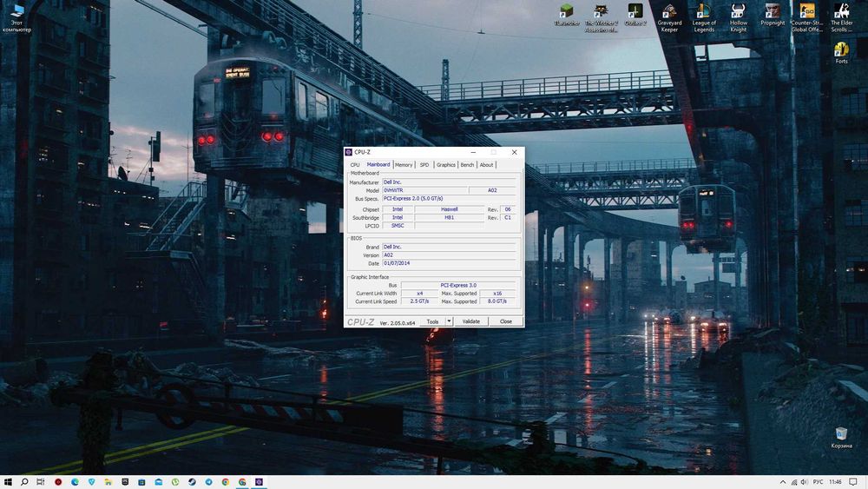
Task: Click the Chipset 'Haswell' value
Action: coord(449,209)
